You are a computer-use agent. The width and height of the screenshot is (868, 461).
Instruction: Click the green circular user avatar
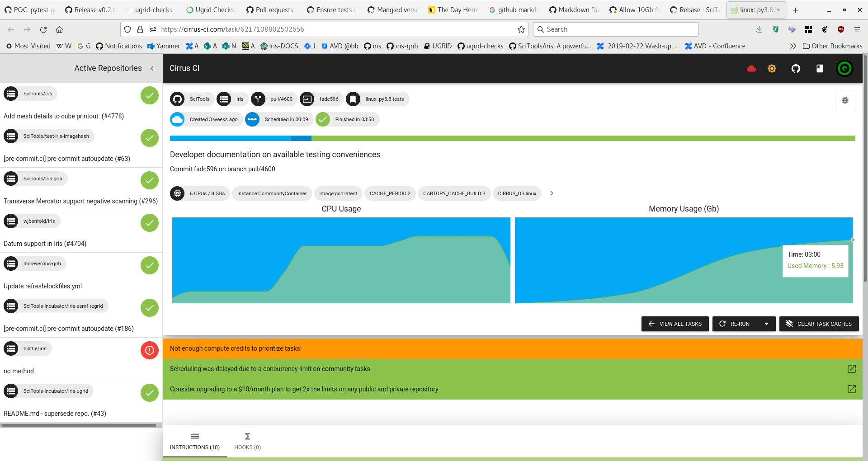click(x=844, y=69)
